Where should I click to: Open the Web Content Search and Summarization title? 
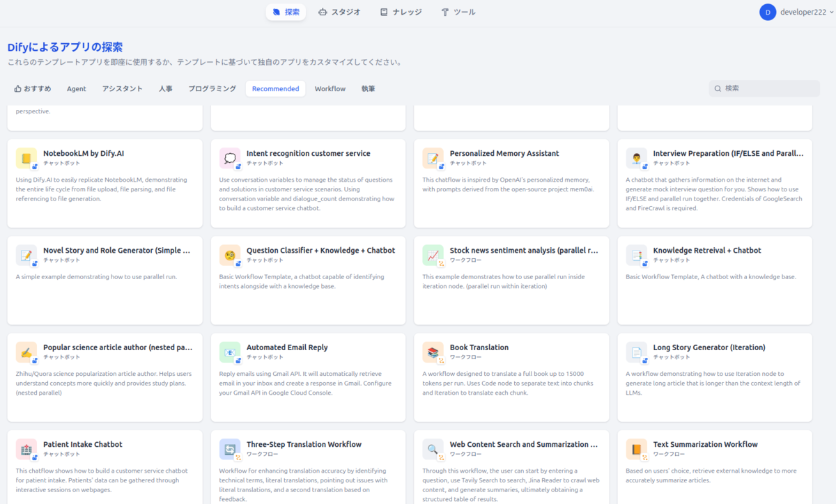pos(524,444)
